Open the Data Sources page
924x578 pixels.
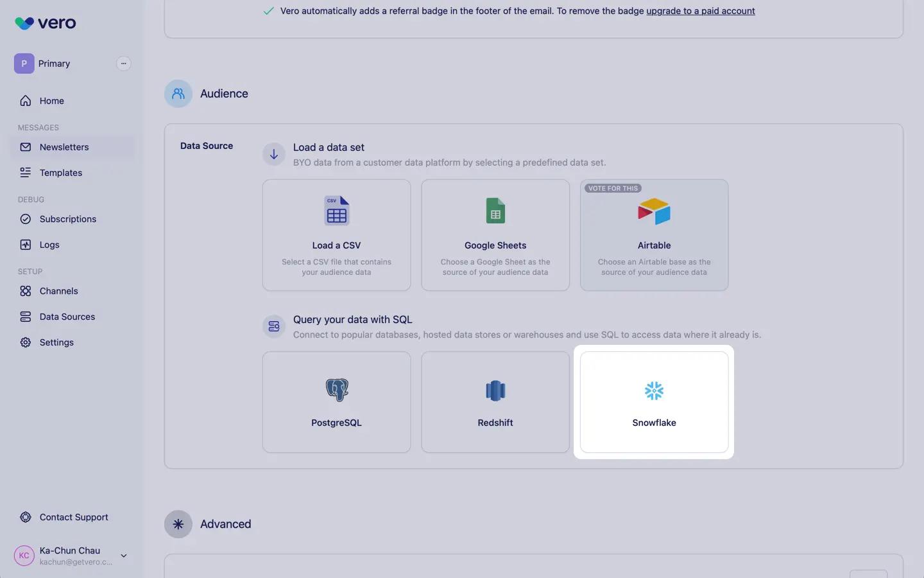[67, 317]
